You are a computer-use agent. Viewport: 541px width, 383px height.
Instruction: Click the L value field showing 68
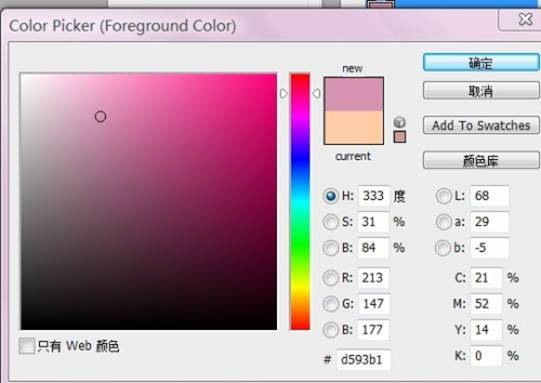coord(490,196)
